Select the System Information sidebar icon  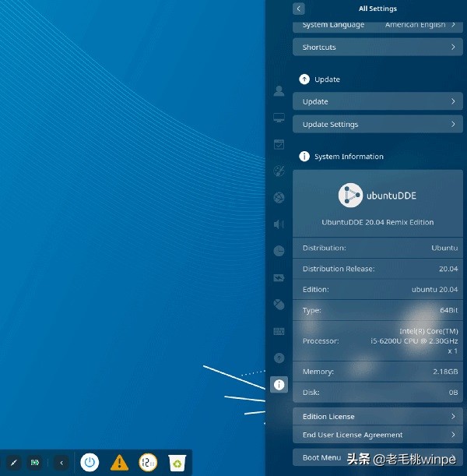(x=279, y=385)
